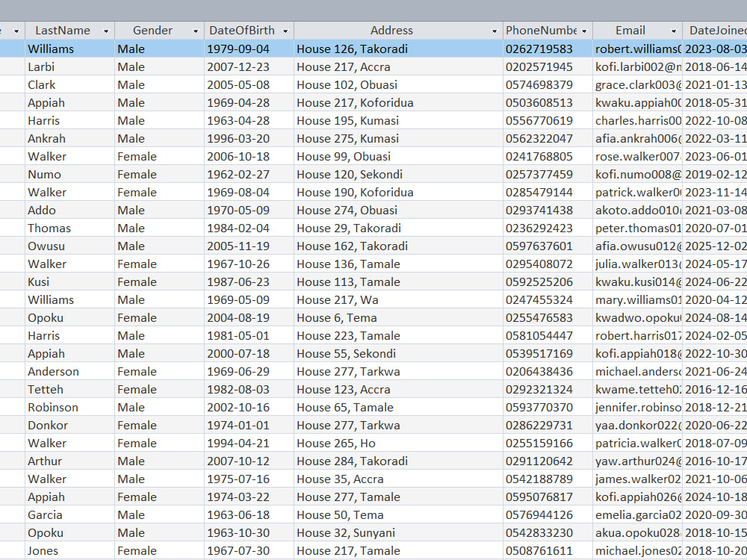The image size is (747, 560).
Task: Click the email starting with peter.thomas
Action: click(x=637, y=228)
